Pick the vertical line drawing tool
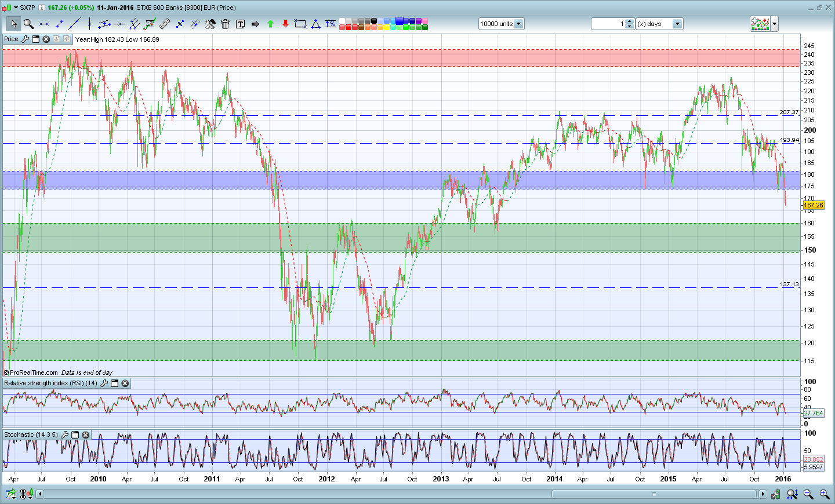The width and height of the screenshot is (835, 504). pos(89,24)
